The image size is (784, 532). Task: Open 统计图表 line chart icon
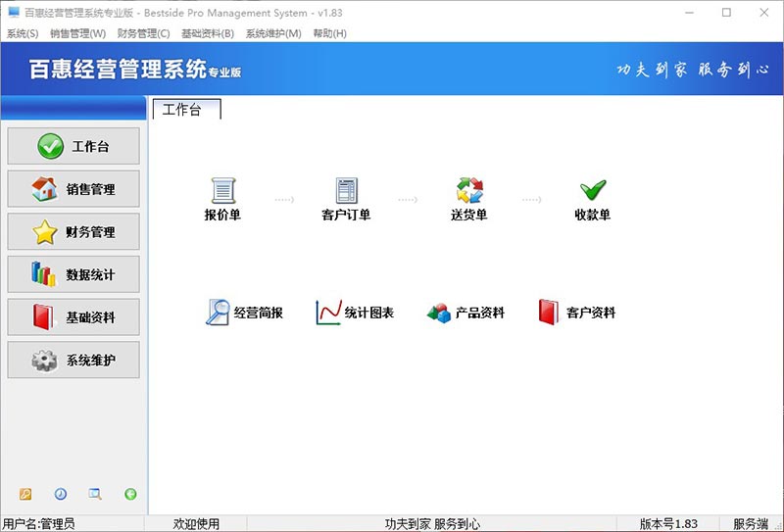click(328, 312)
